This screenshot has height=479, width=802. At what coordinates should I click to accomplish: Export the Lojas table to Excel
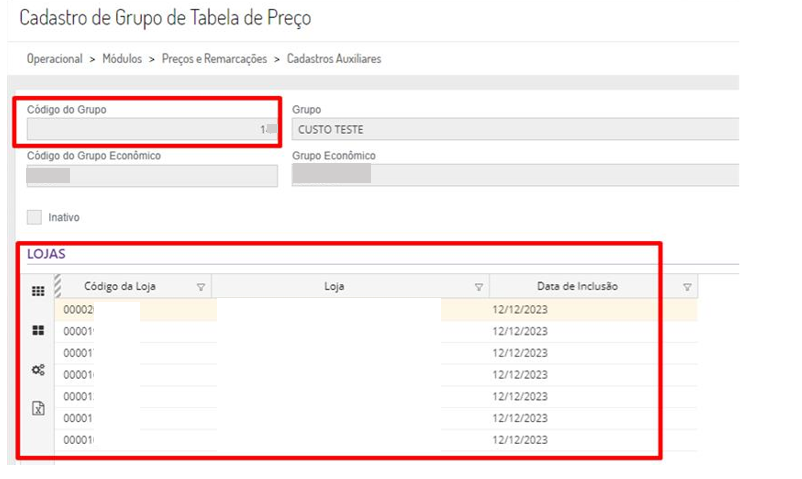tap(38, 408)
